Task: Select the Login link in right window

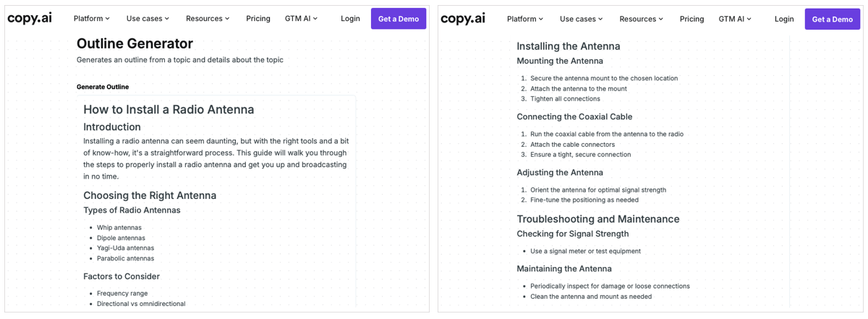Action: click(784, 19)
